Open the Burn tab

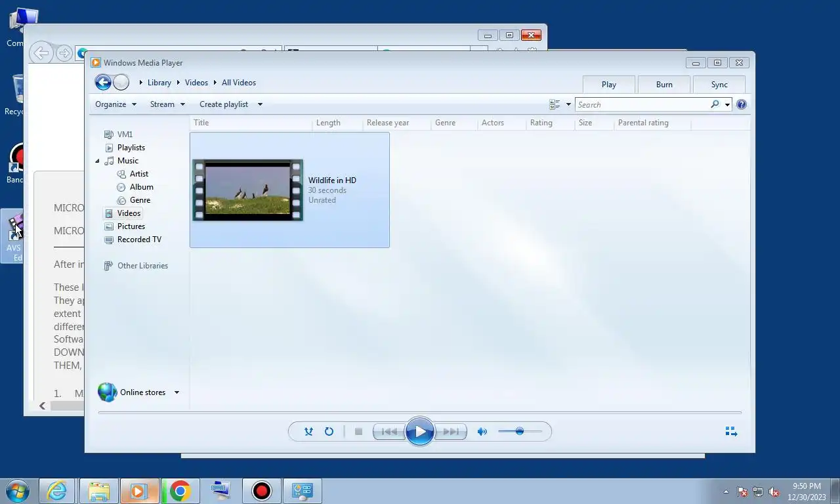[664, 84]
